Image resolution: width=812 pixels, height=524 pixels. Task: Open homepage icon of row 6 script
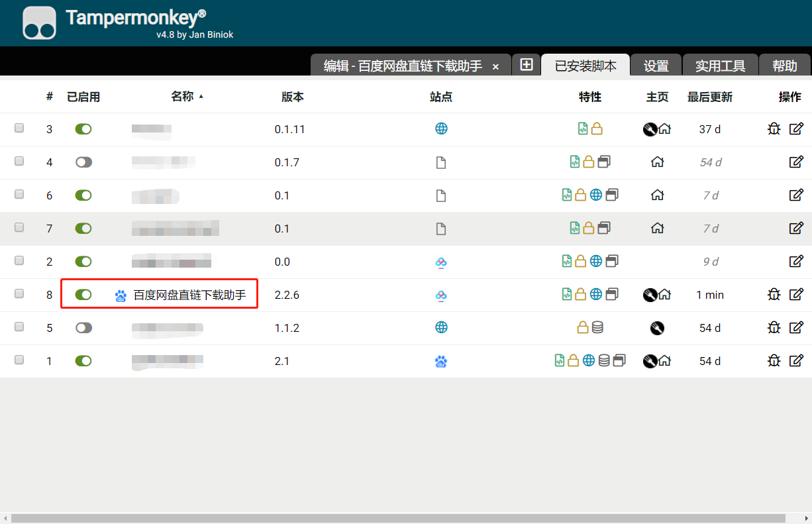pyautogui.click(x=657, y=195)
